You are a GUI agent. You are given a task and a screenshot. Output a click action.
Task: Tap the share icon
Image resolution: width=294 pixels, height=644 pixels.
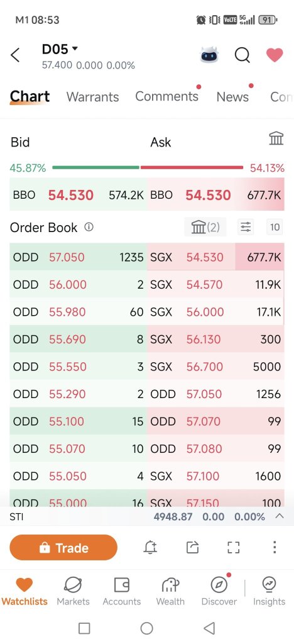(x=192, y=547)
